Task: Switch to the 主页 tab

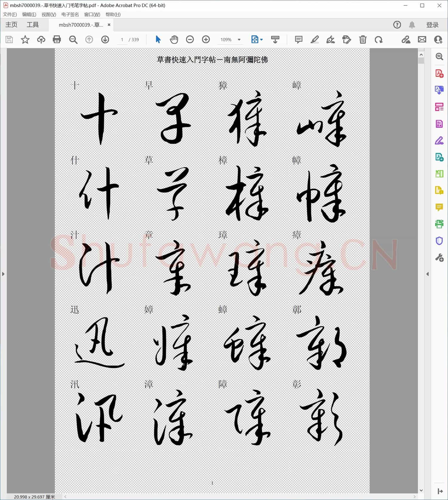Action: 11,25
